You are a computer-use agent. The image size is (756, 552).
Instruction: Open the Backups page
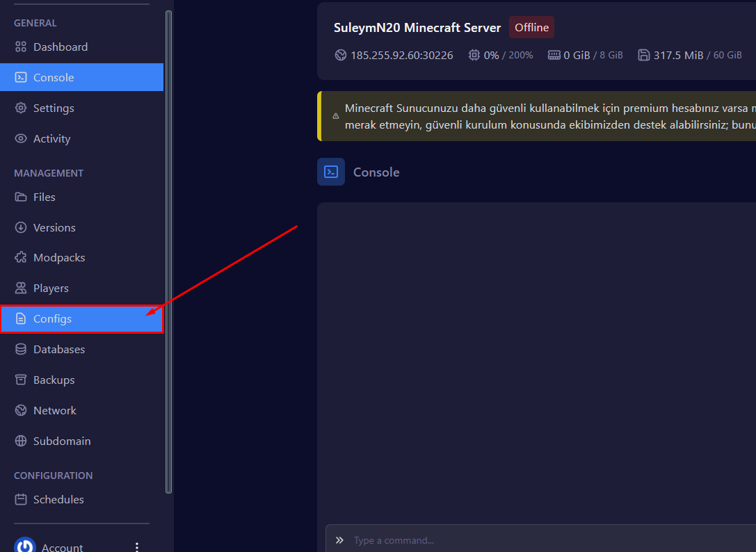[81, 380]
